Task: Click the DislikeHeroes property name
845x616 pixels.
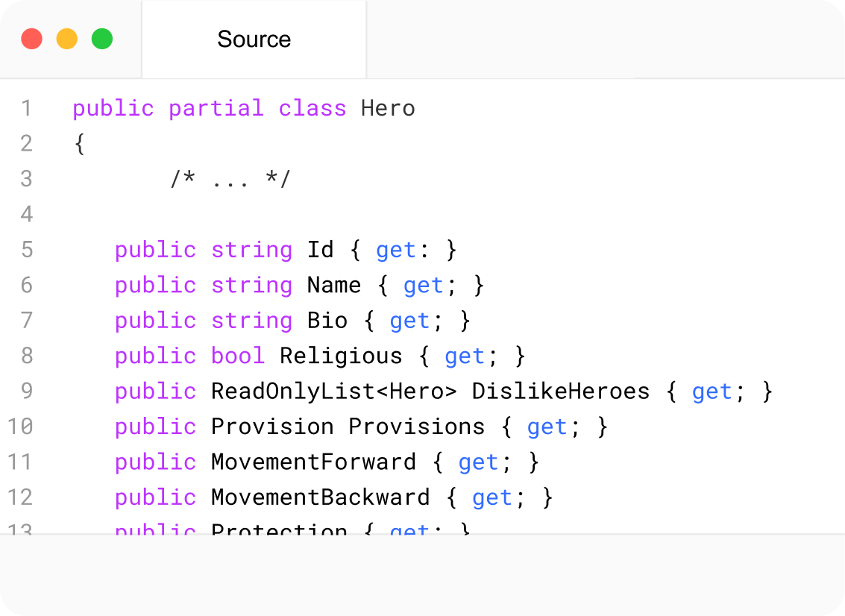Action: [x=560, y=392]
